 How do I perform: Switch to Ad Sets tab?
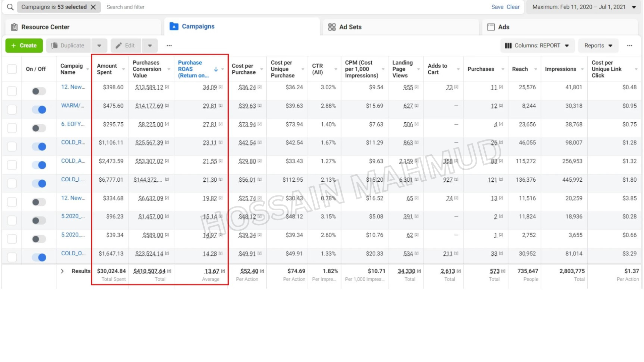click(x=401, y=27)
